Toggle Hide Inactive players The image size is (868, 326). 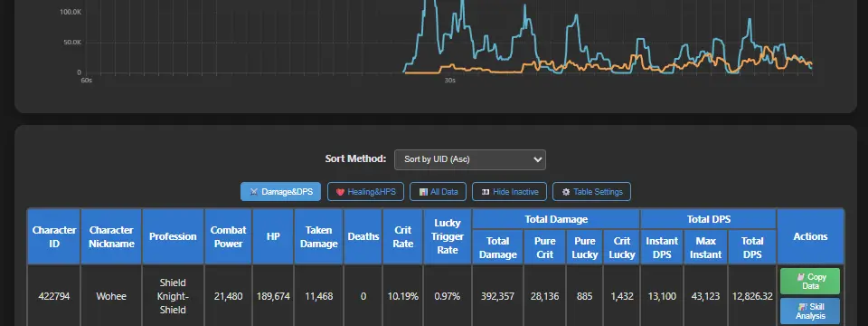click(x=509, y=192)
